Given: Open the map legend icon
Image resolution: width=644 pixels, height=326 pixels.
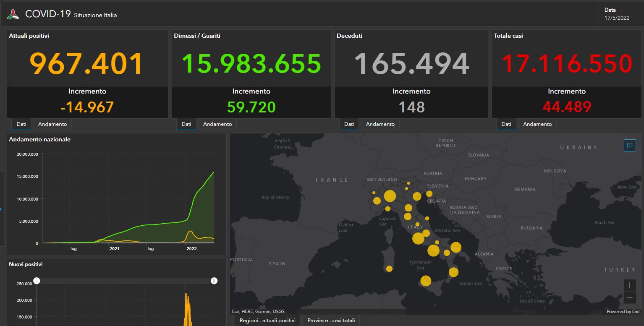Looking at the screenshot, I should point(630,146).
